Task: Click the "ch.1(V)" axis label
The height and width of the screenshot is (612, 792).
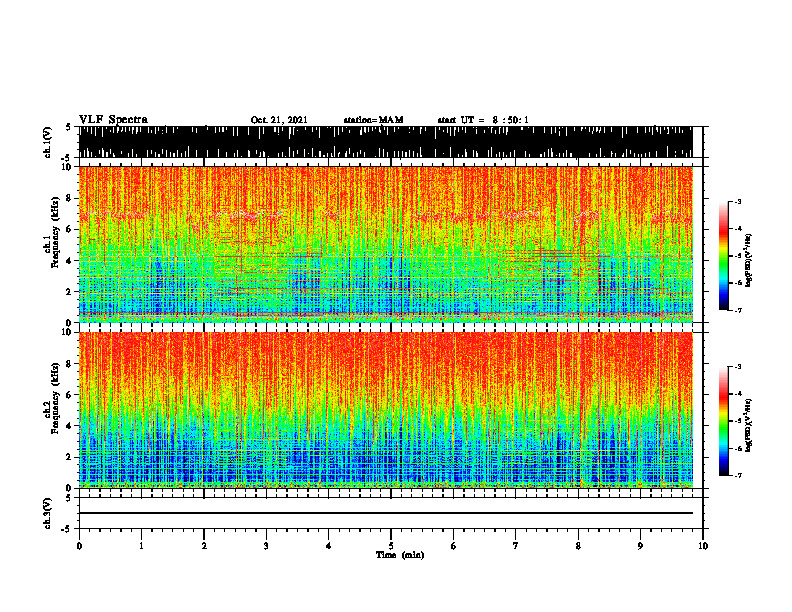Action: (x=48, y=142)
